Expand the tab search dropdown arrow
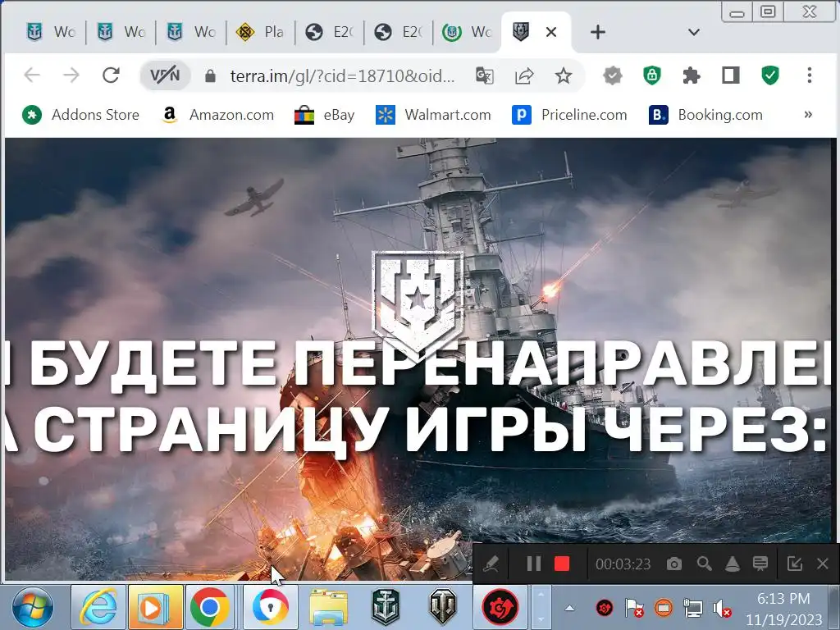The width and height of the screenshot is (840, 630). pyautogui.click(x=694, y=32)
